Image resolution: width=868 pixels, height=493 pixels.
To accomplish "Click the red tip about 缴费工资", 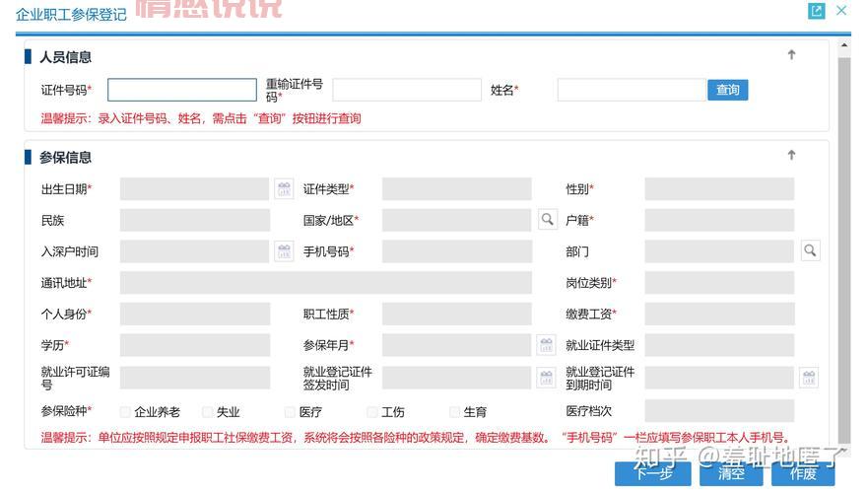I will [x=415, y=438].
